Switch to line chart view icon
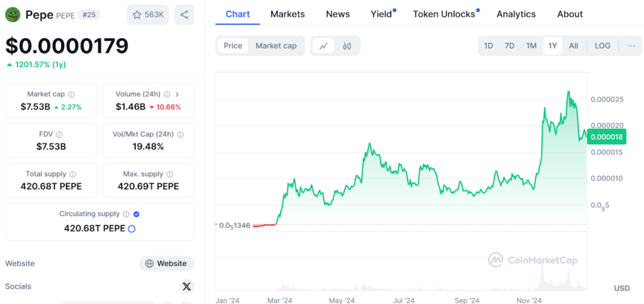The image size is (644, 304). click(323, 46)
